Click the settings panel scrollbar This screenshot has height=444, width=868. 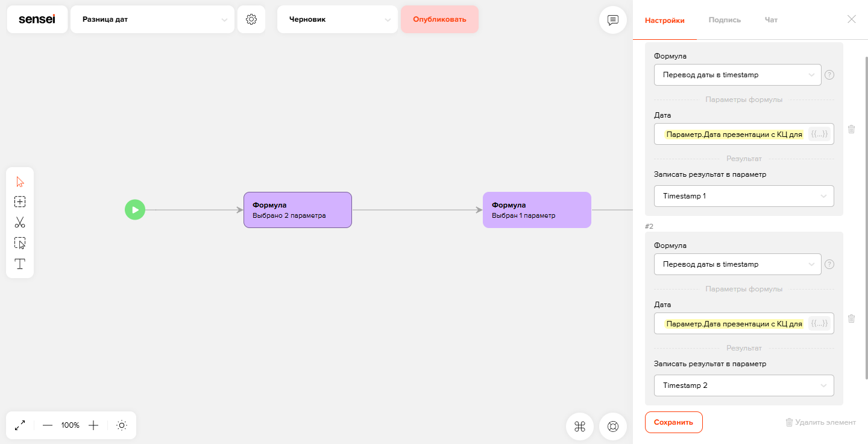[867, 217]
